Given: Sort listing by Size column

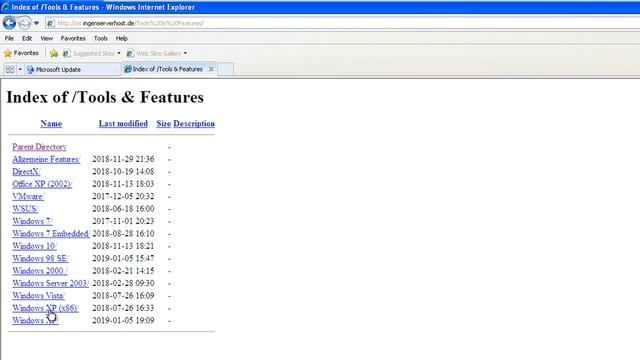Looking at the screenshot, I should pos(164,124).
